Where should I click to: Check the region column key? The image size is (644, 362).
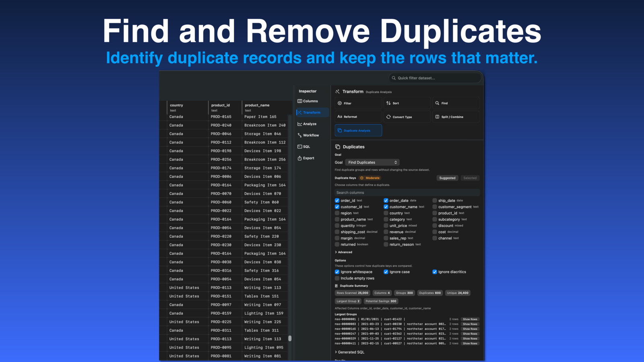point(337,213)
